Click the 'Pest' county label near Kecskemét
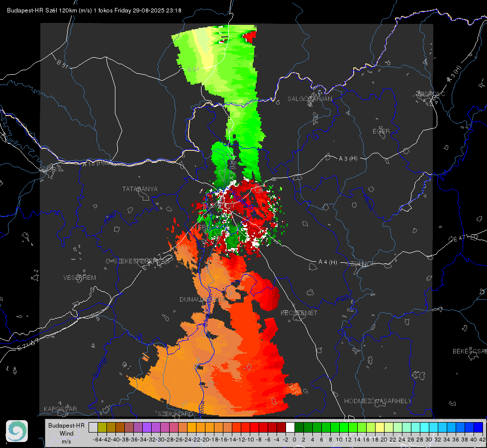 [x=342, y=300]
